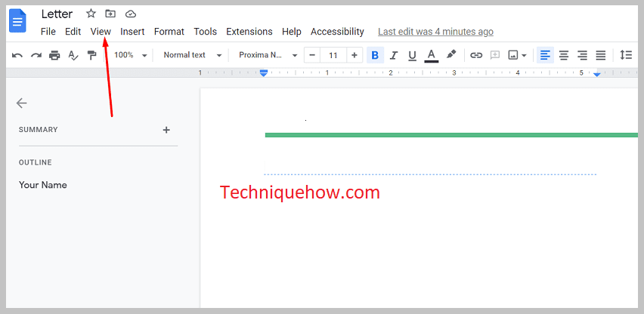Open the Normal text styles dropdown
The width and height of the screenshot is (644, 314).
(x=193, y=55)
